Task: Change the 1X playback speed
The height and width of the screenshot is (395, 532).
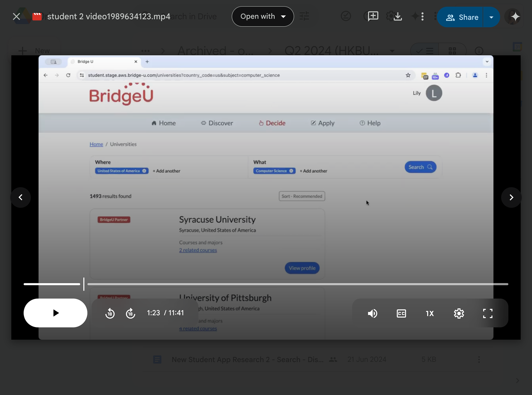Action: (x=430, y=313)
